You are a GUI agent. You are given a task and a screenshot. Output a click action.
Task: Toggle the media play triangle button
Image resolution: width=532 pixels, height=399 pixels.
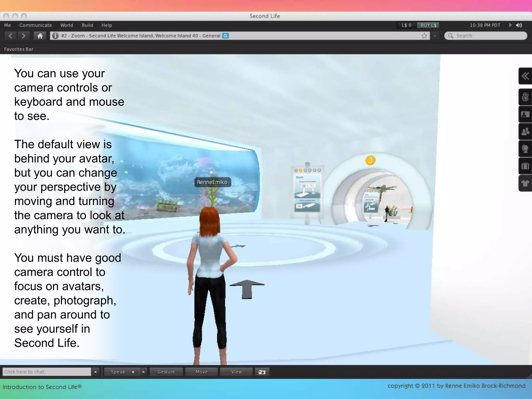point(510,25)
